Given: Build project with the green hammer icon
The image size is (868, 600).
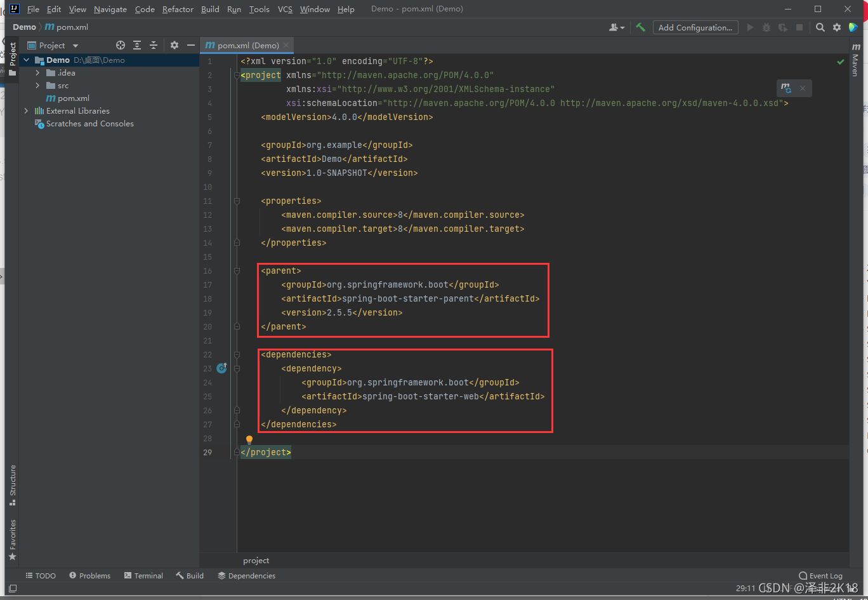Looking at the screenshot, I should pos(641,27).
